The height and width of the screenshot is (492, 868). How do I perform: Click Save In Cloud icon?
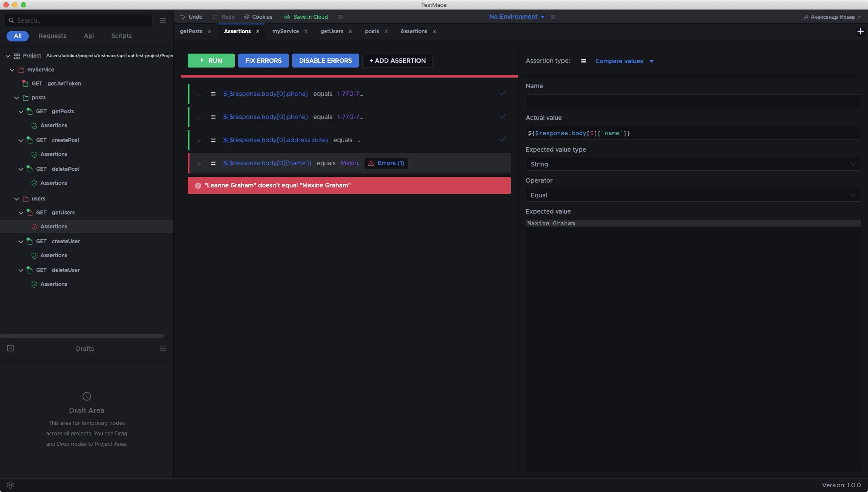tap(287, 17)
